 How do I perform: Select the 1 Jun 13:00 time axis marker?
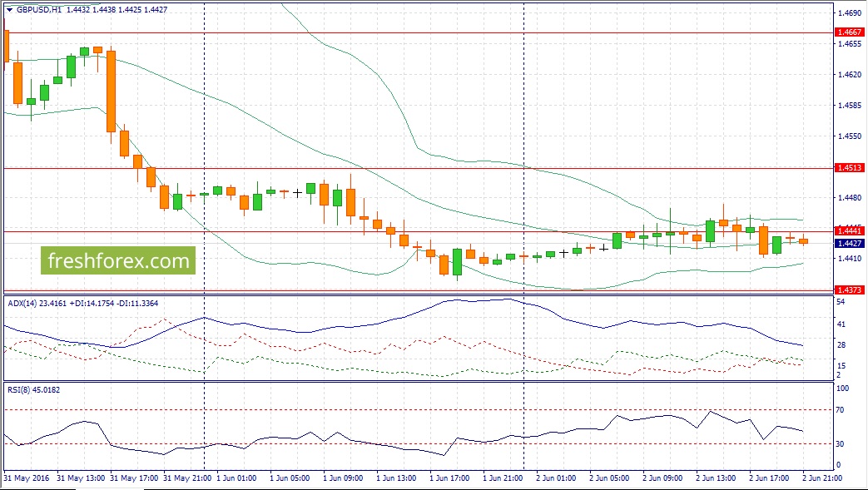pyautogui.click(x=396, y=478)
